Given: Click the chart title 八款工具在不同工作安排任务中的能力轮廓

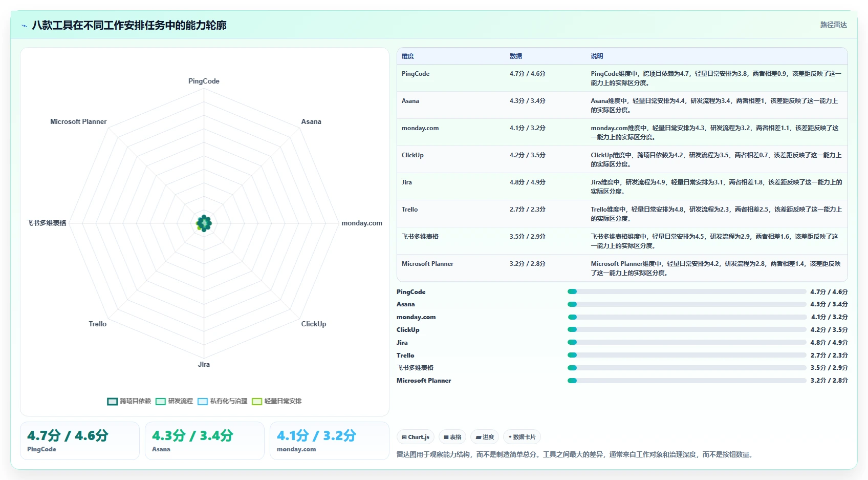Looking at the screenshot, I should tap(129, 26).
